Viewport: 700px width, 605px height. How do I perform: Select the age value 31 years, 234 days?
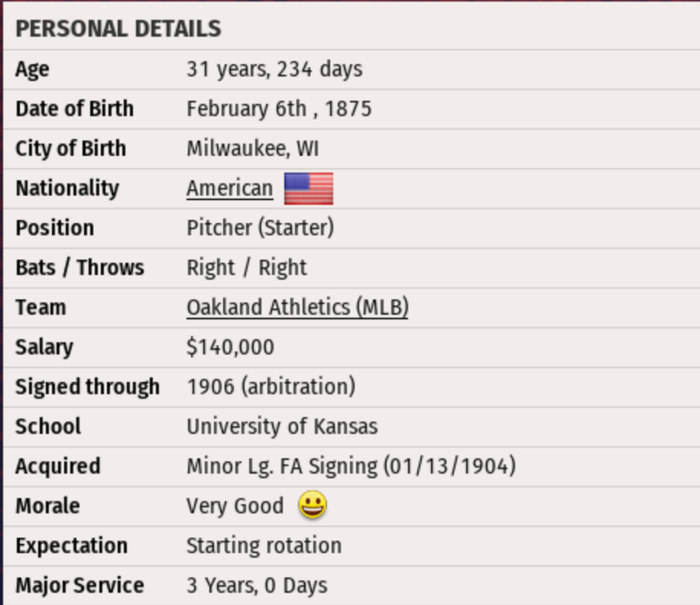(x=274, y=70)
